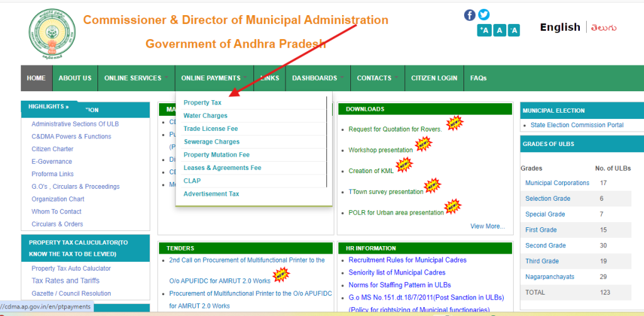This screenshot has height=316, width=644.
Task: Open the Facebook page icon
Action: pyautogui.click(x=470, y=14)
